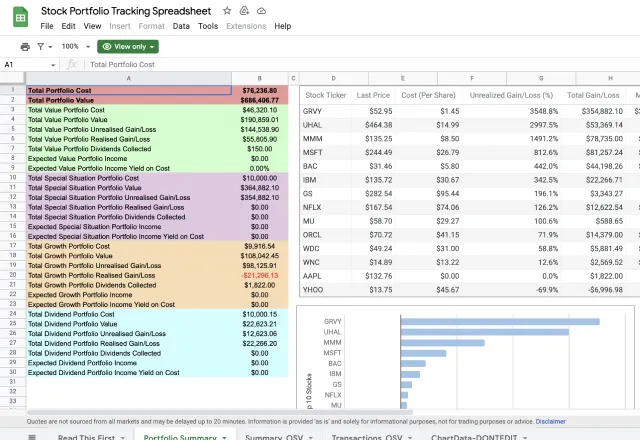Click the $464.38 last price for UHAL
640x440 pixels.
[378, 125]
